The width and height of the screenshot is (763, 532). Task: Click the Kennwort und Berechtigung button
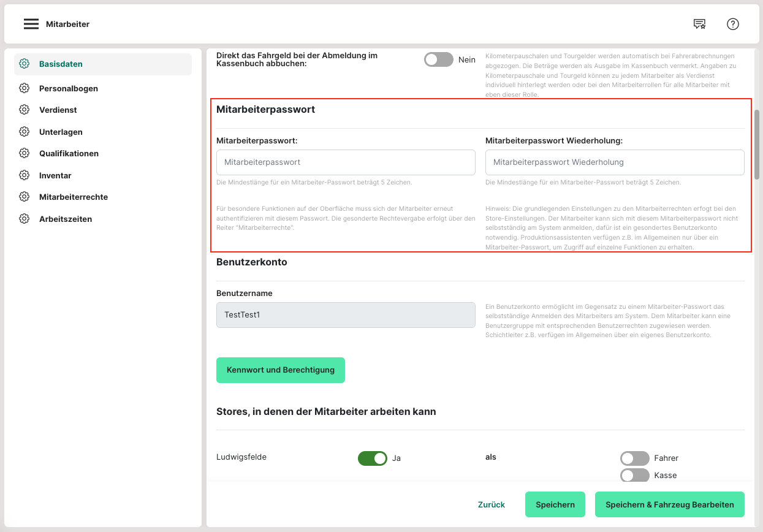tap(281, 370)
